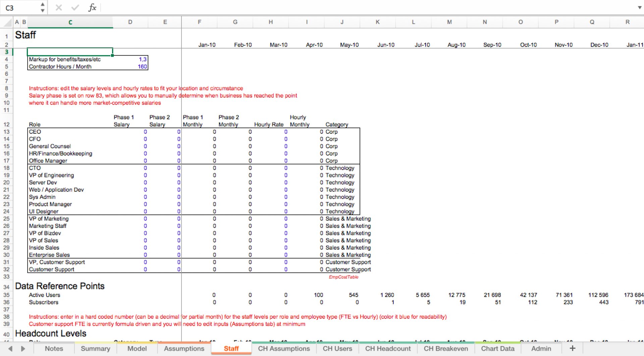Select row 13 header

[x=6, y=132]
